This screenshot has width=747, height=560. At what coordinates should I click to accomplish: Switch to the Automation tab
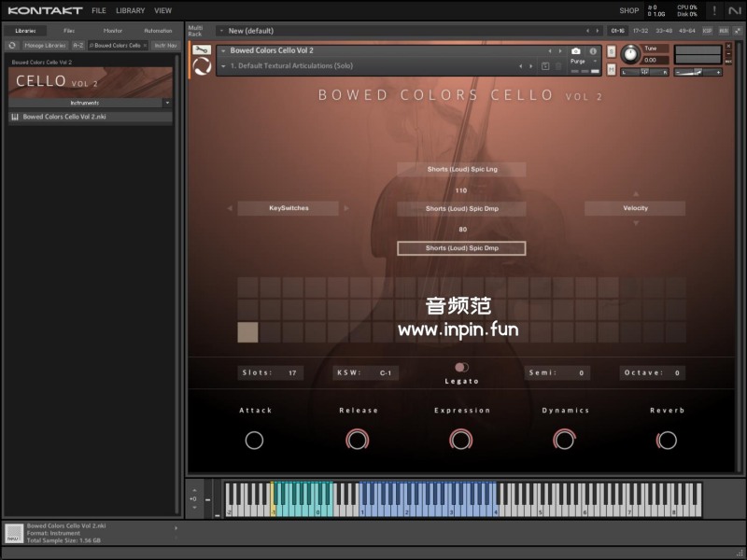pos(158,31)
